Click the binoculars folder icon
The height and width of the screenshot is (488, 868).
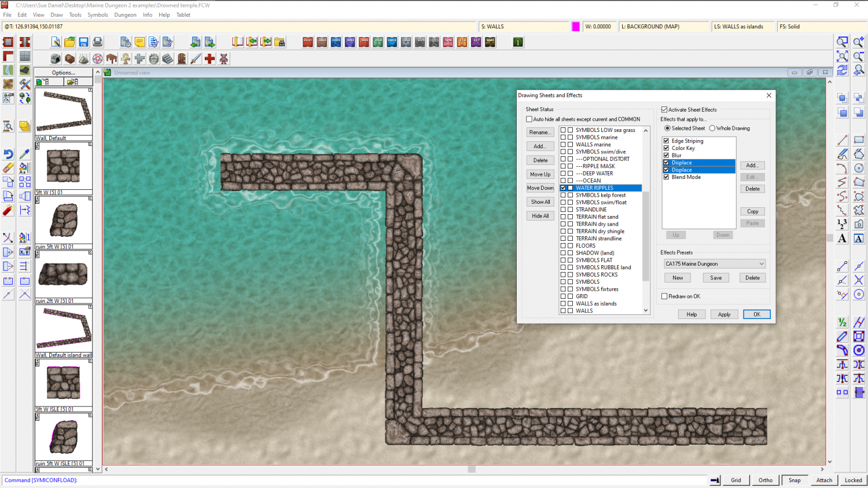pos(280,42)
